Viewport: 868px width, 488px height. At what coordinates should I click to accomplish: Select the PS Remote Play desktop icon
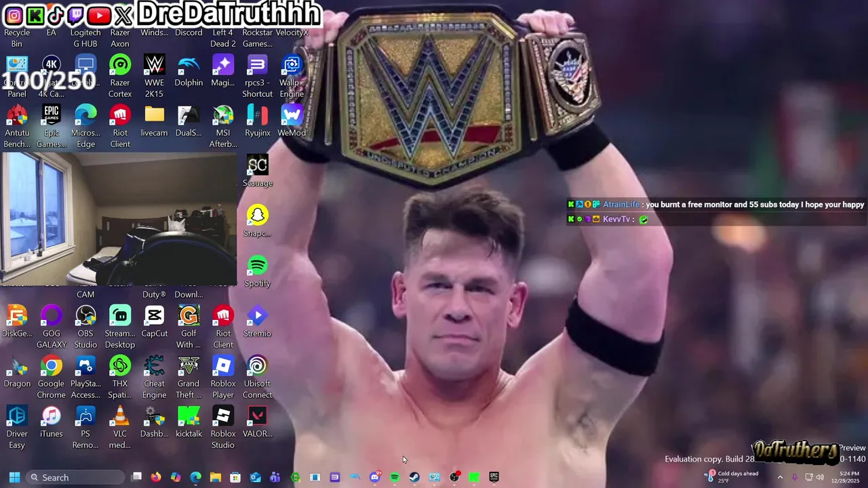tap(85, 427)
